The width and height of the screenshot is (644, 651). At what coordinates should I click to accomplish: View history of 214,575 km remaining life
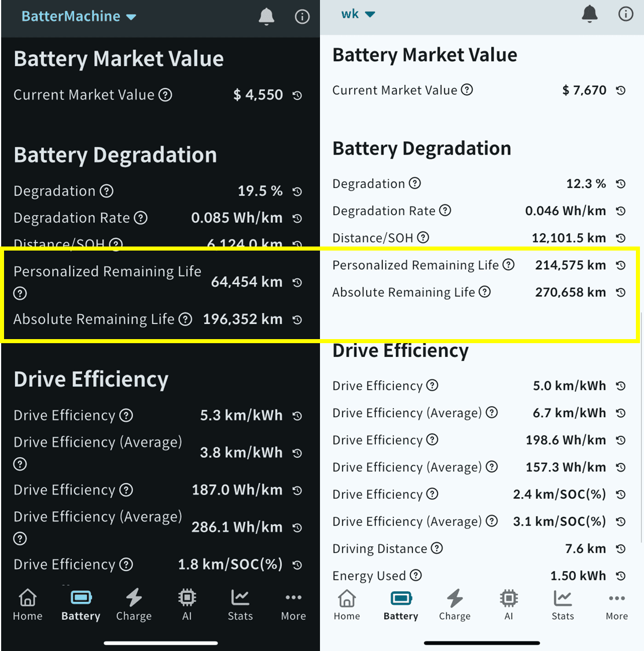(620, 265)
